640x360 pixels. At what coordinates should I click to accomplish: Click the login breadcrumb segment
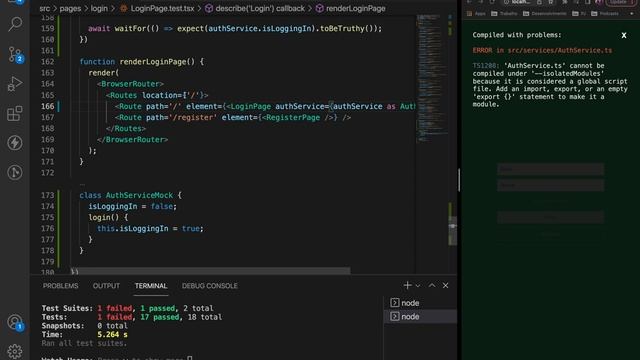(x=99, y=9)
